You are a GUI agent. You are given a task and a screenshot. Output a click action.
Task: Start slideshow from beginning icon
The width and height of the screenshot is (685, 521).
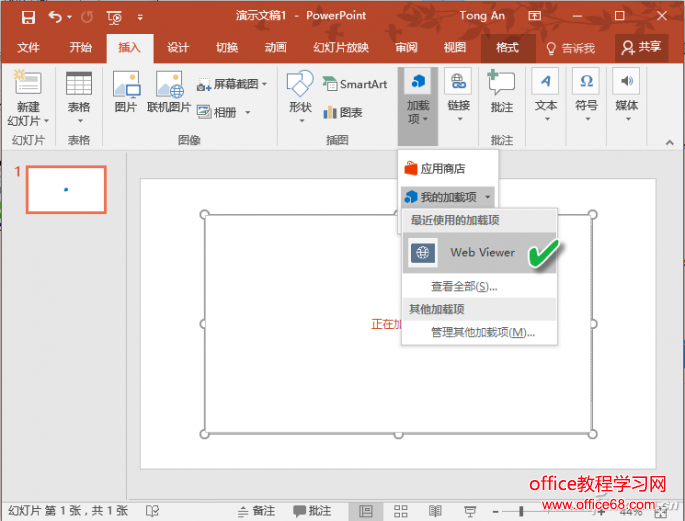tap(114, 17)
